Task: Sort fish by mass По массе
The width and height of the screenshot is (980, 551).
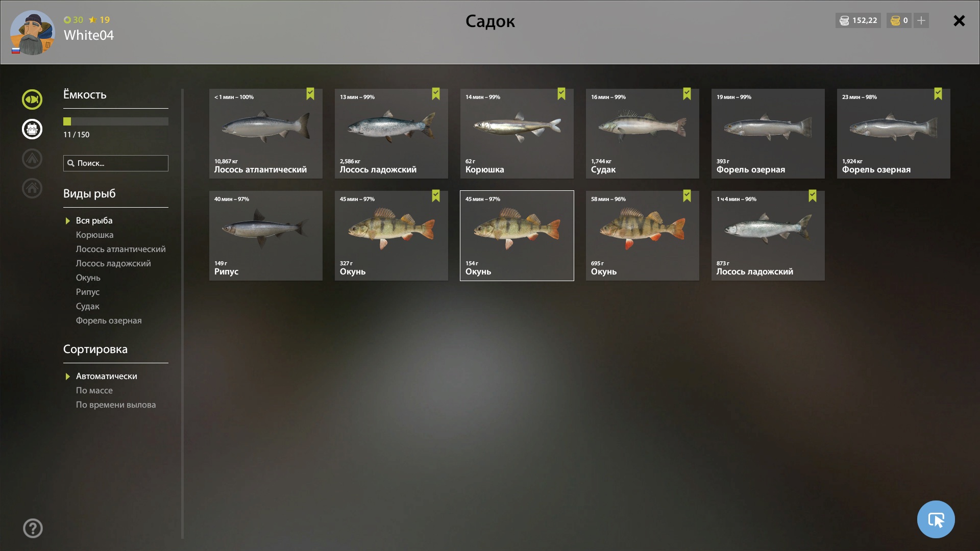Action: point(94,390)
